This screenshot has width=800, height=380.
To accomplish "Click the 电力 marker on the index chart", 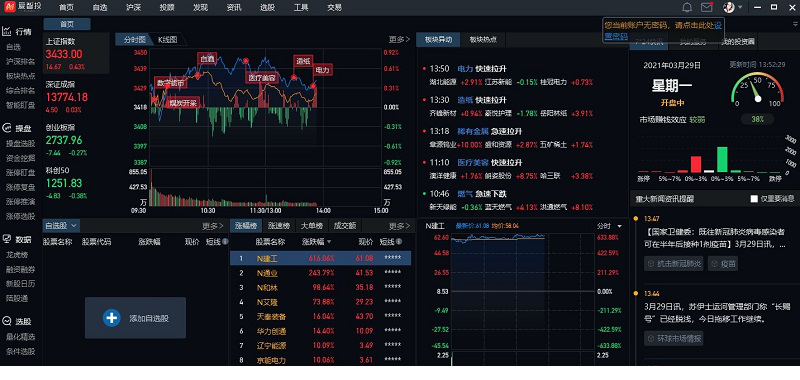I will point(322,70).
